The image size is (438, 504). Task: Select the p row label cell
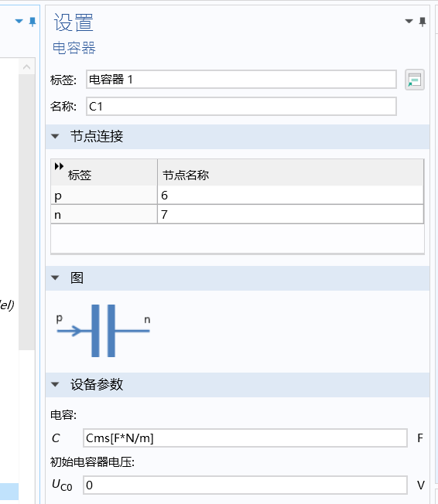tap(104, 195)
